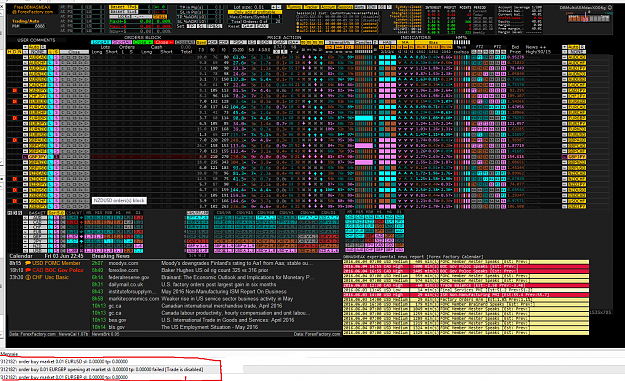Click the Reset Def button

click(x=248, y=26)
